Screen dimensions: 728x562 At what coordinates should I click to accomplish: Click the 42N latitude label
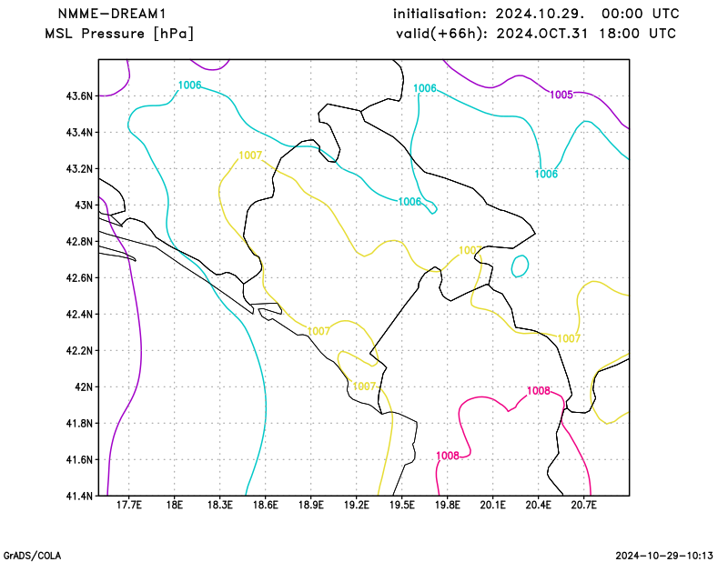coord(84,386)
